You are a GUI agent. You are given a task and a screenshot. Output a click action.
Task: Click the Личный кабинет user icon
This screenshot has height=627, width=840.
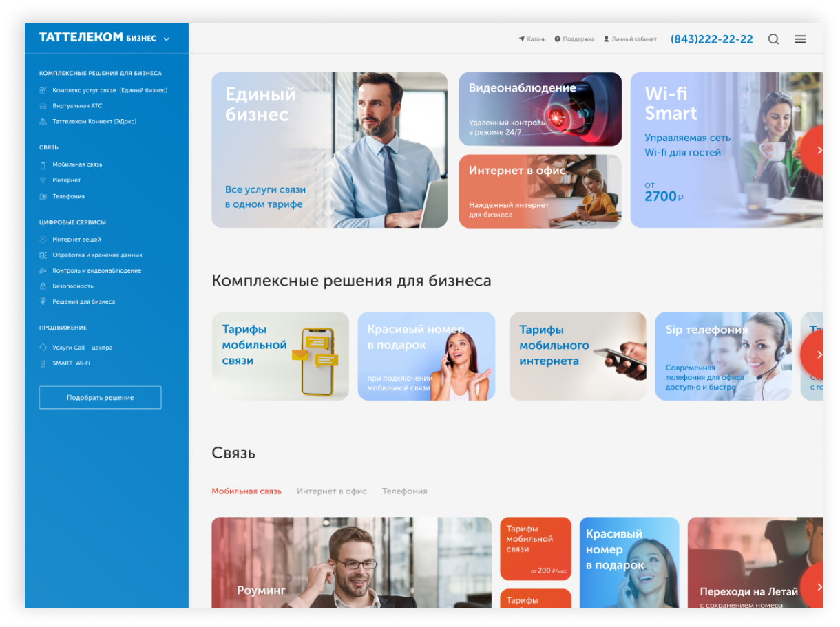coord(607,39)
